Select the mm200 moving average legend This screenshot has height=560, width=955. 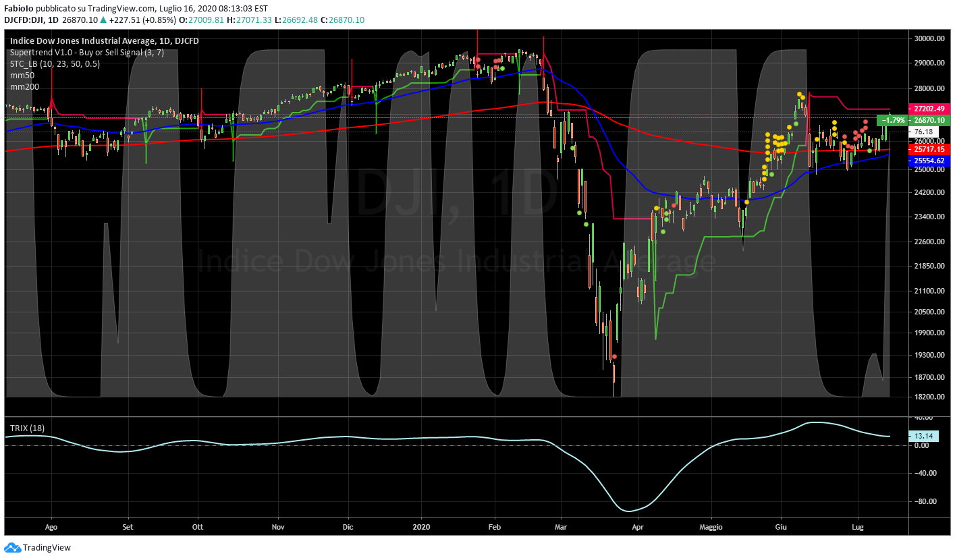[24, 87]
